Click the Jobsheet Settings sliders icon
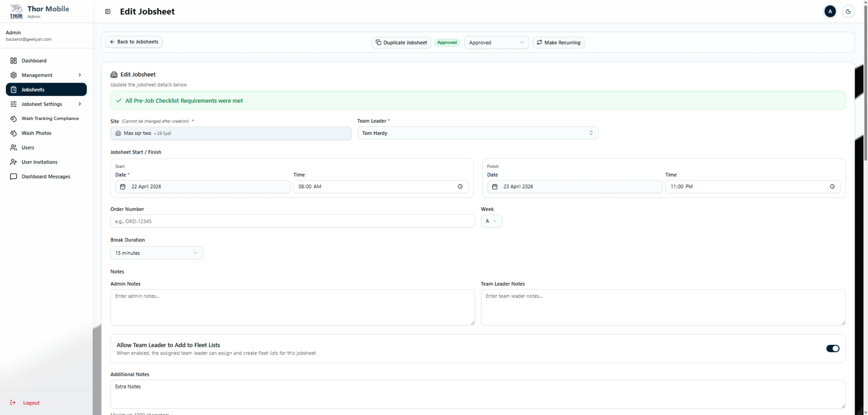 coord(14,104)
